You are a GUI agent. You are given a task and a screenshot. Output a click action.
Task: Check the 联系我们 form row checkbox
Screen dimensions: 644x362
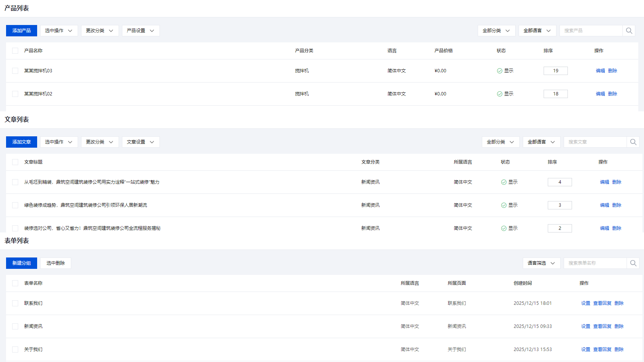(15, 303)
